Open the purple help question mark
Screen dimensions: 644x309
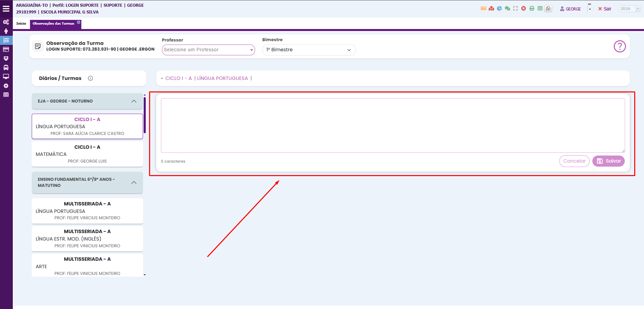tap(619, 47)
